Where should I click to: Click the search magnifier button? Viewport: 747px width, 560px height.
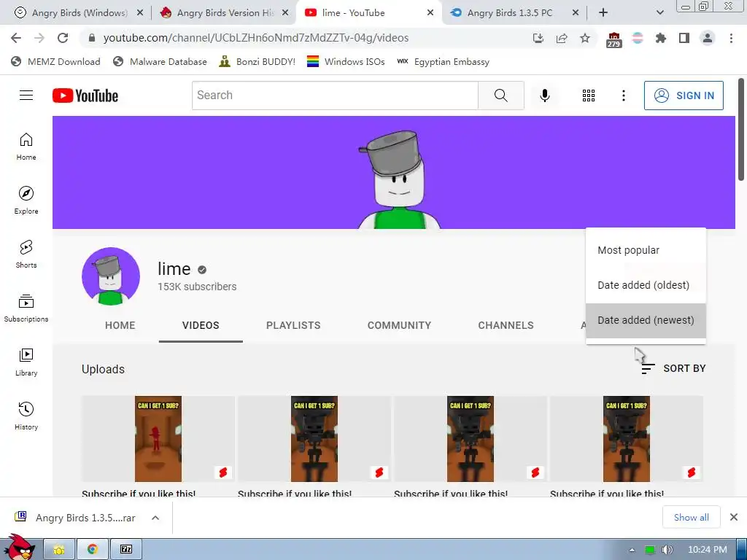click(500, 96)
